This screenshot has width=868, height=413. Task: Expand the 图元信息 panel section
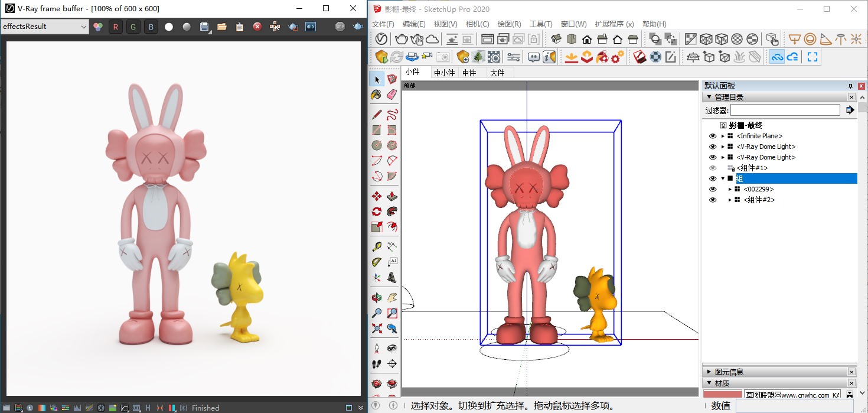pyautogui.click(x=709, y=372)
